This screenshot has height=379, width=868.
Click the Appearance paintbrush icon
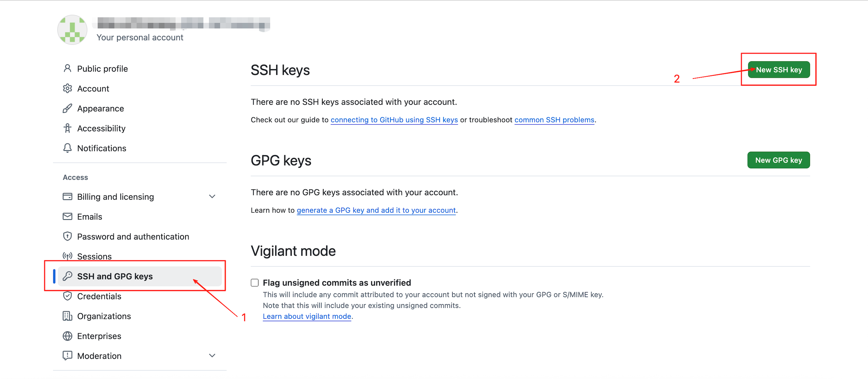[67, 108]
